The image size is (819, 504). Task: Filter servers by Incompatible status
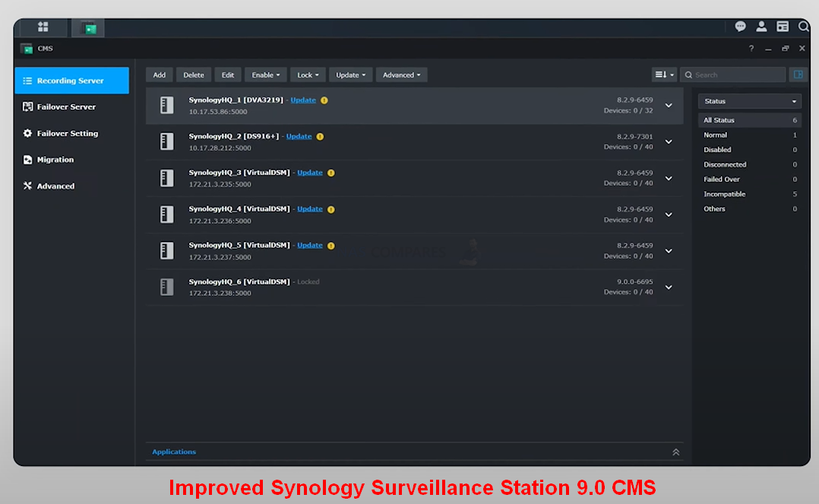750,194
